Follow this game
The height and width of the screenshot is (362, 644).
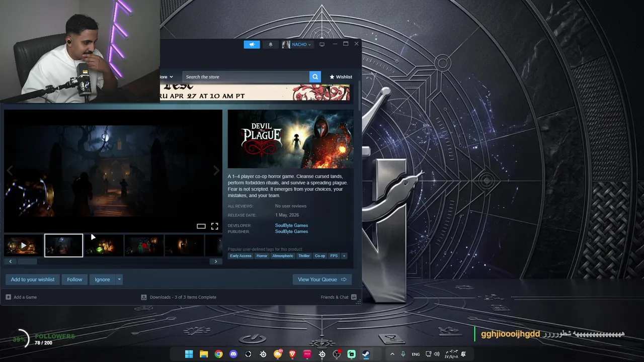click(74, 280)
